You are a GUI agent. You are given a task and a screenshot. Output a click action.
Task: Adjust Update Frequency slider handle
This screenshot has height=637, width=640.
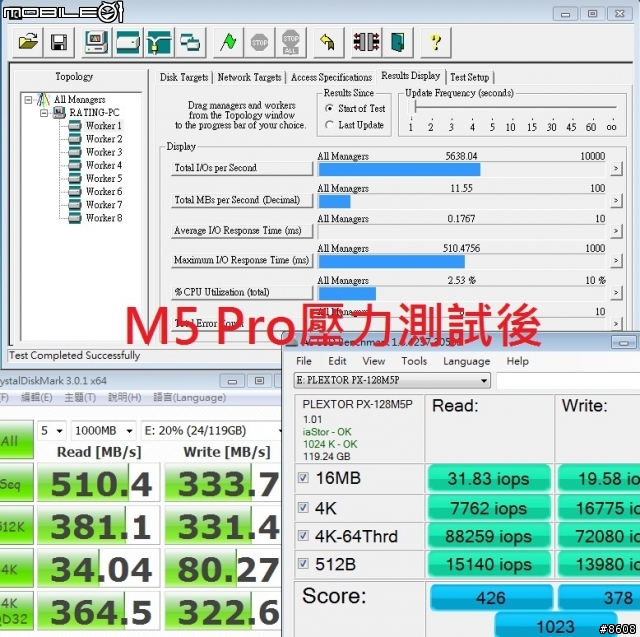tap(414, 107)
